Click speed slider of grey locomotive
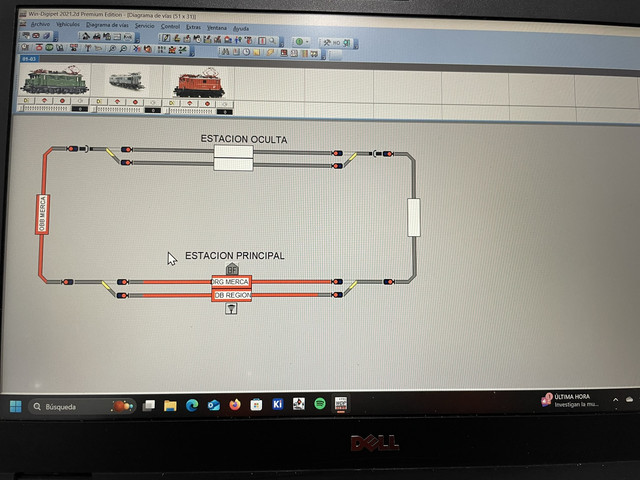 pyautogui.click(x=119, y=109)
